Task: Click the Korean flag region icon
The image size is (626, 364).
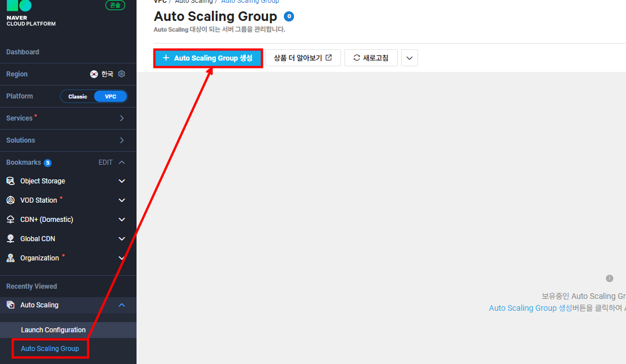Action: [x=94, y=74]
